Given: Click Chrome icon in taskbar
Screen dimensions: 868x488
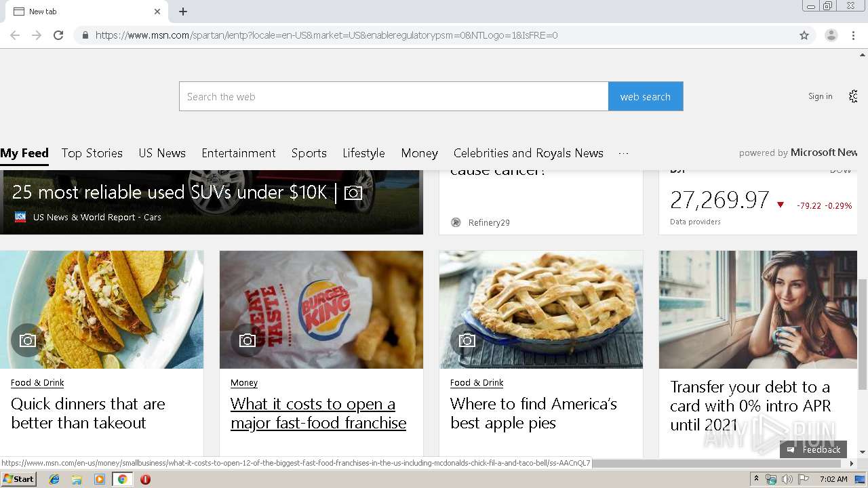Looking at the screenshot, I should [123, 479].
